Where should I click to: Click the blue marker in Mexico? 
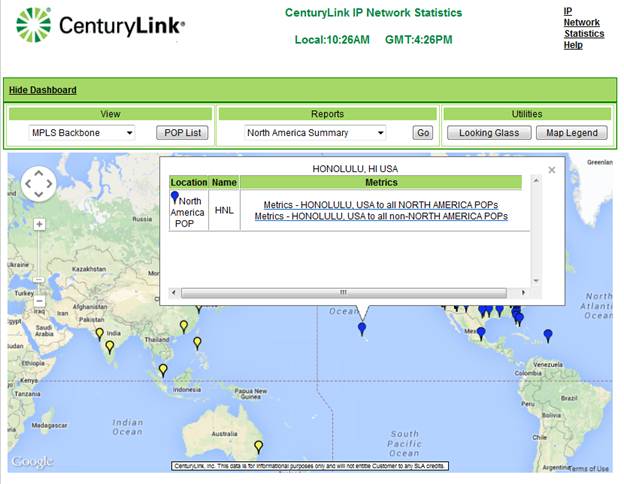481,334
